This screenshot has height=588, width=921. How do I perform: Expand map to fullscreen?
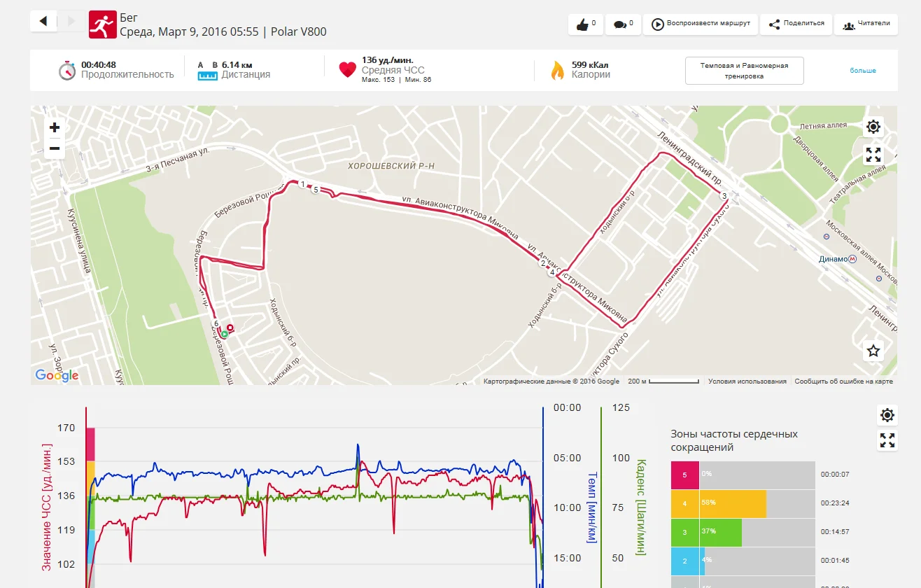[873, 155]
